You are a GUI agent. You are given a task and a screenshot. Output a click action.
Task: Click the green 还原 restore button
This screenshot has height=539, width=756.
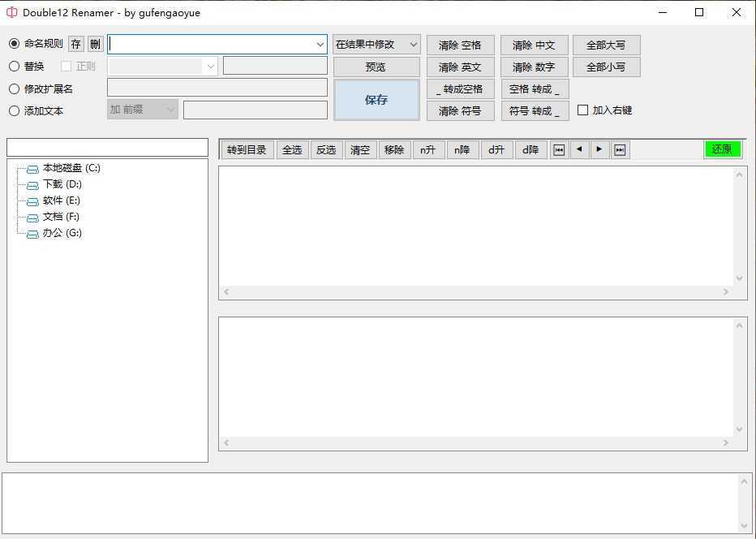point(722,149)
